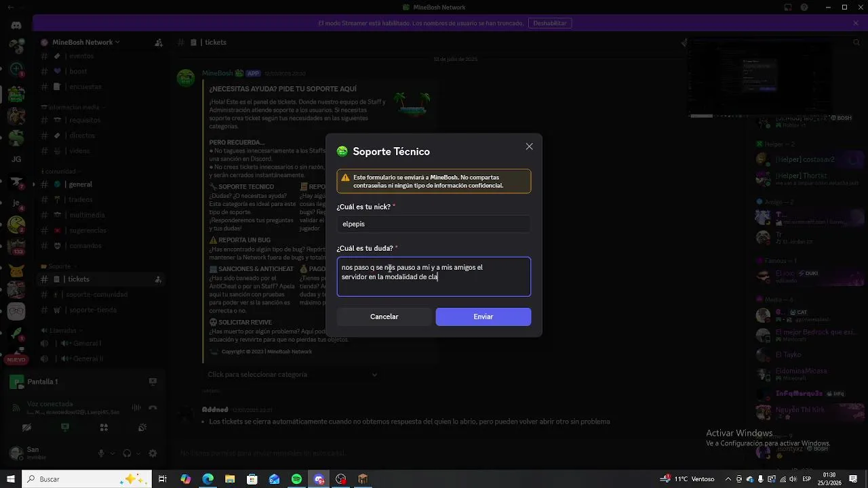Click the invite people icon by the server name
Screen dimensions: 868x488
[x=159, y=42]
